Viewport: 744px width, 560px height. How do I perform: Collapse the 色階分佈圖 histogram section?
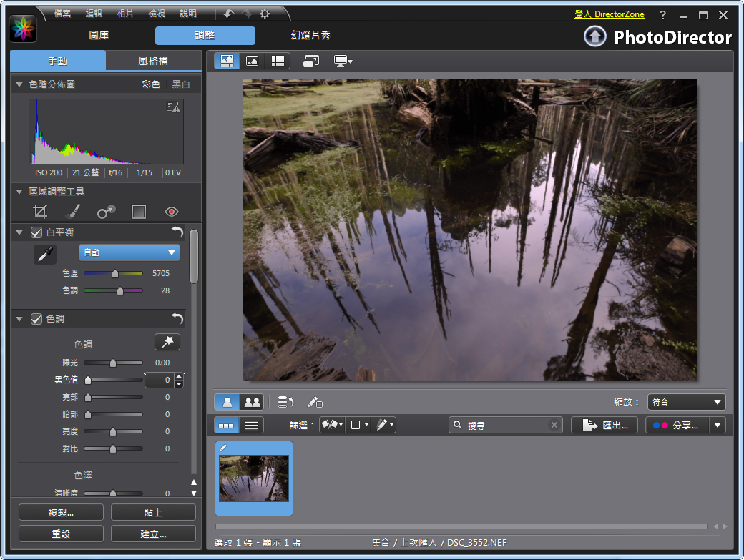tap(19, 84)
